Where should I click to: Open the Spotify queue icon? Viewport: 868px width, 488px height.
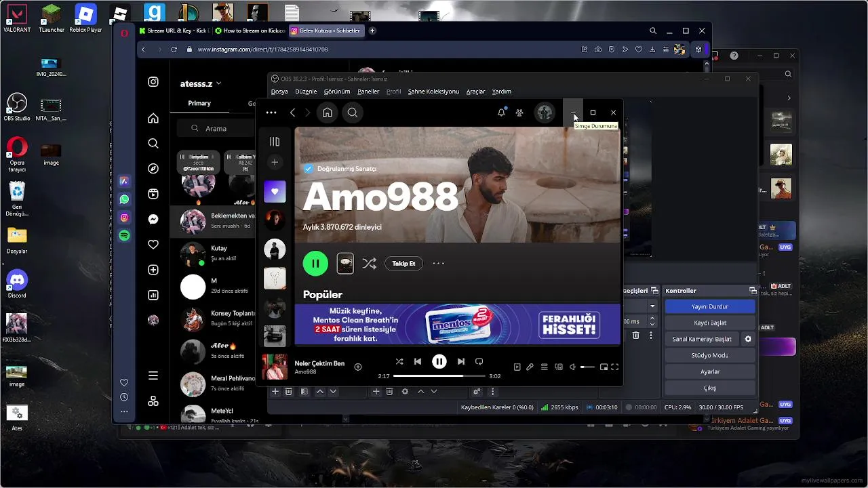point(544,367)
